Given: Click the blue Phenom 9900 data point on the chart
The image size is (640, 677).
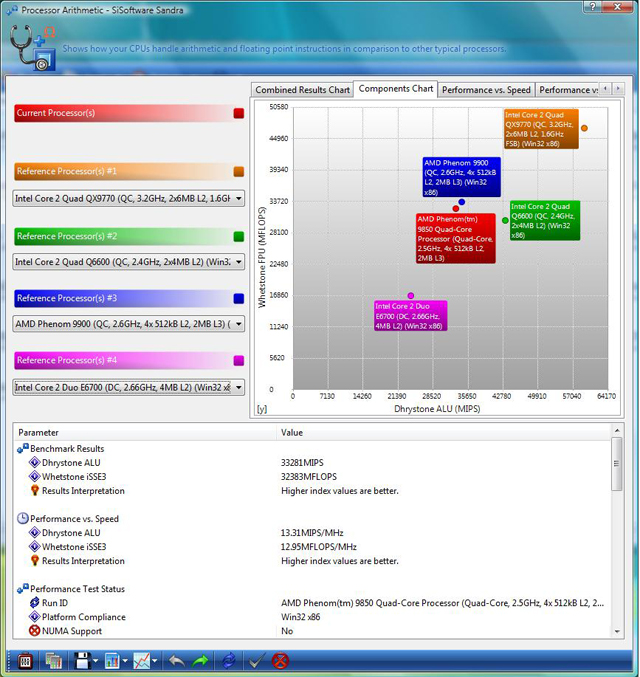Looking at the screenshot, I should (462, 202).
